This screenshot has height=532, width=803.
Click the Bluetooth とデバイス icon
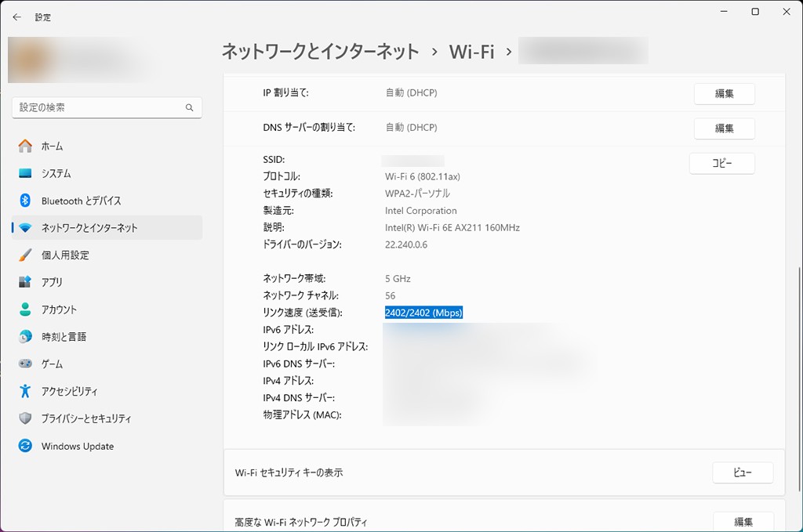26,201
